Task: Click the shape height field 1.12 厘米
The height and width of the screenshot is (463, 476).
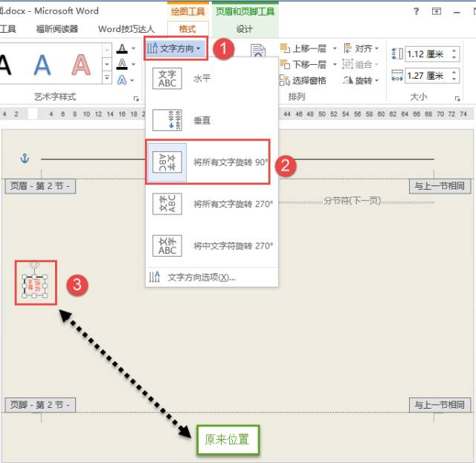Action: pyautogui.click(x=428, y=54)
